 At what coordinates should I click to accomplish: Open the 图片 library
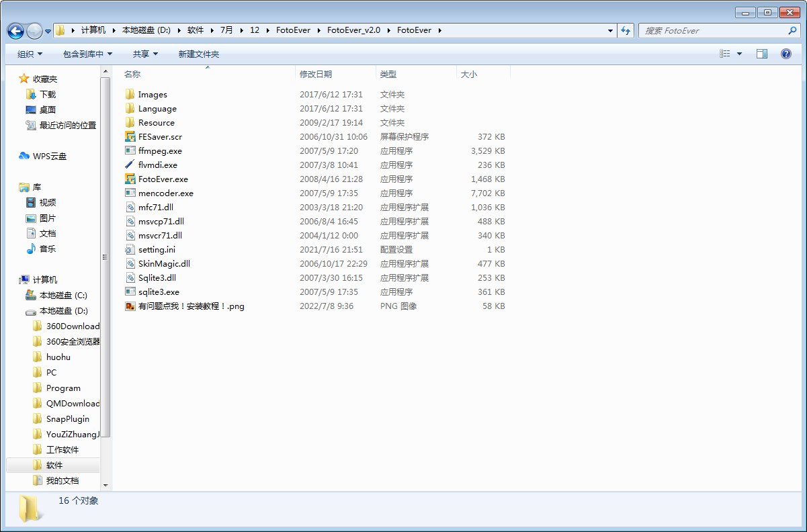coord(48,218)
